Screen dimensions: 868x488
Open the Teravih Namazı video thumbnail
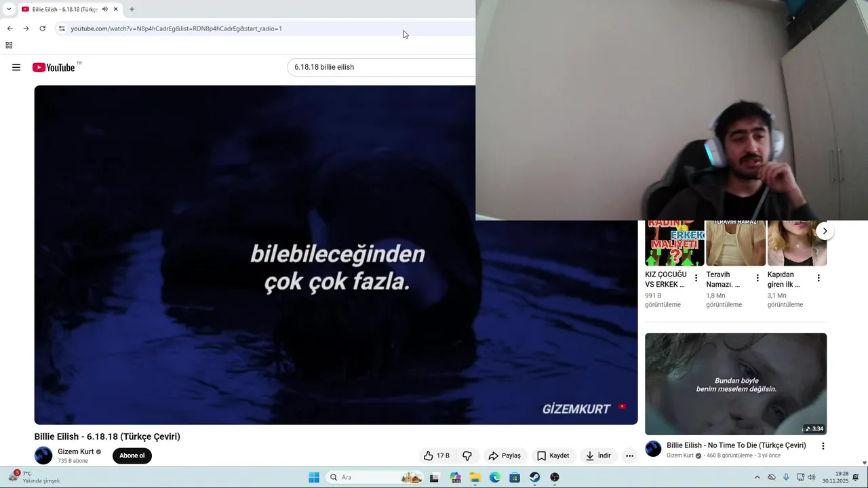pos(736,243)
